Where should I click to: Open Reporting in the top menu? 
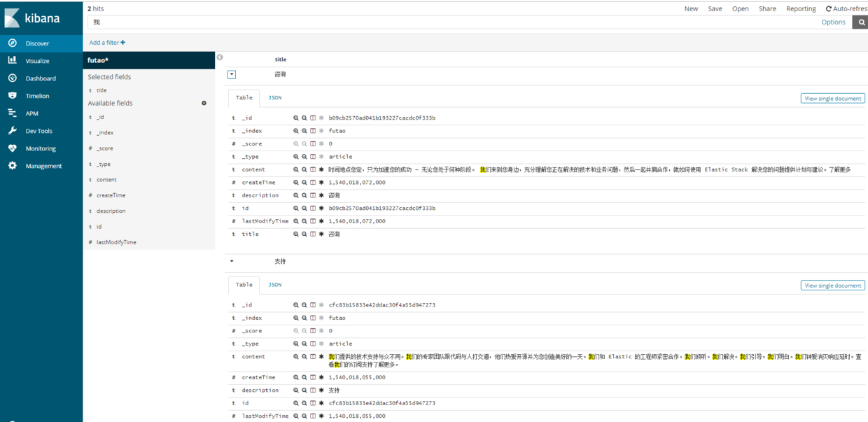(x=801, y=9)
